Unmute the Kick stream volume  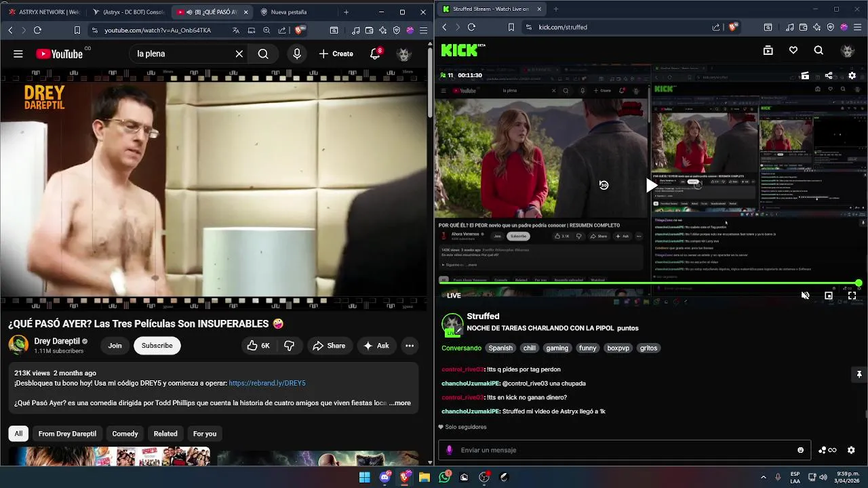(x=805, y=296)
